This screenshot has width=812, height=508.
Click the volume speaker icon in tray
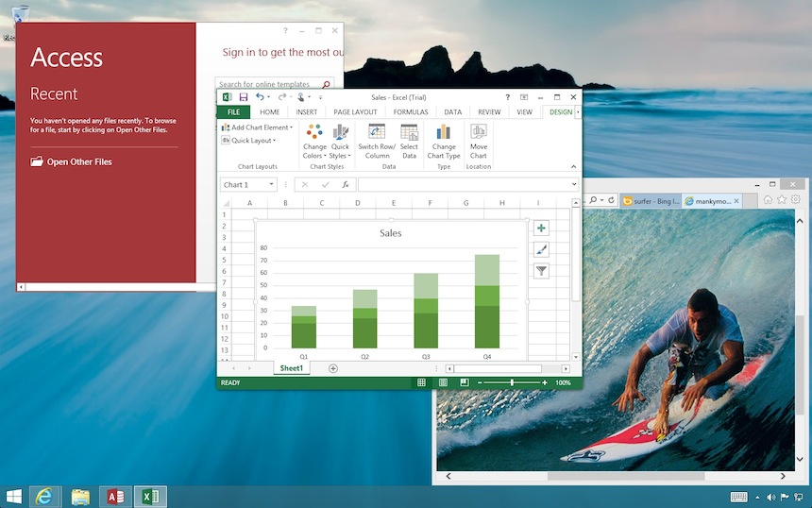coord(771,497)
